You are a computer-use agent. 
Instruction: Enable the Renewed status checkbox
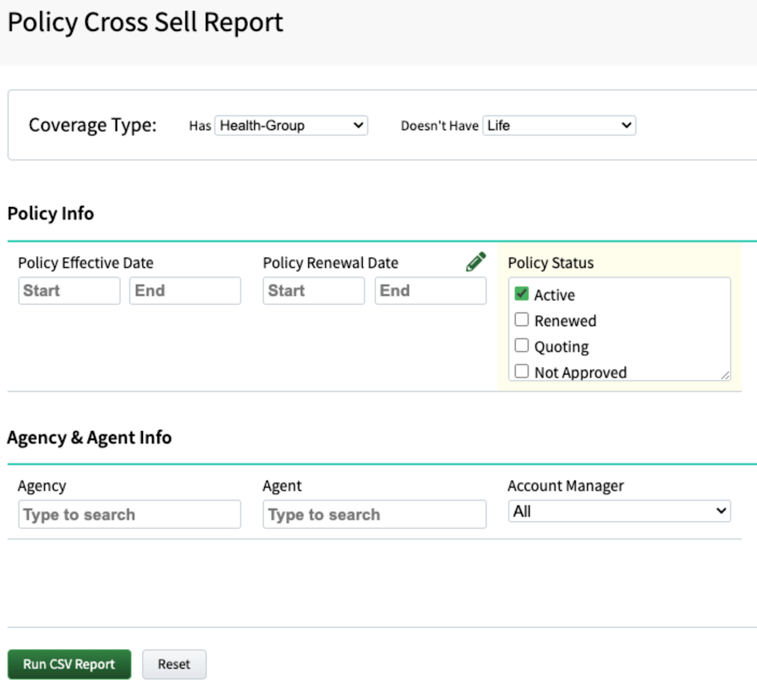click(521, 320)
